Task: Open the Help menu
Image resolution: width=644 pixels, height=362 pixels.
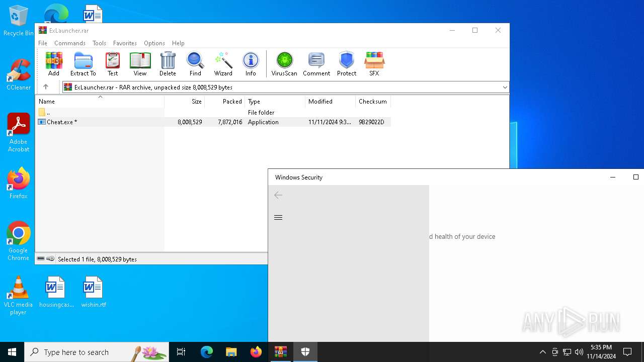Action: 178,43
